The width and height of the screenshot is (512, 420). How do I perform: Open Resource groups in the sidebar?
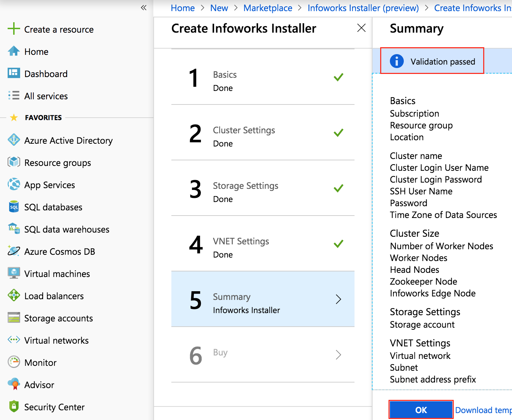58,163
